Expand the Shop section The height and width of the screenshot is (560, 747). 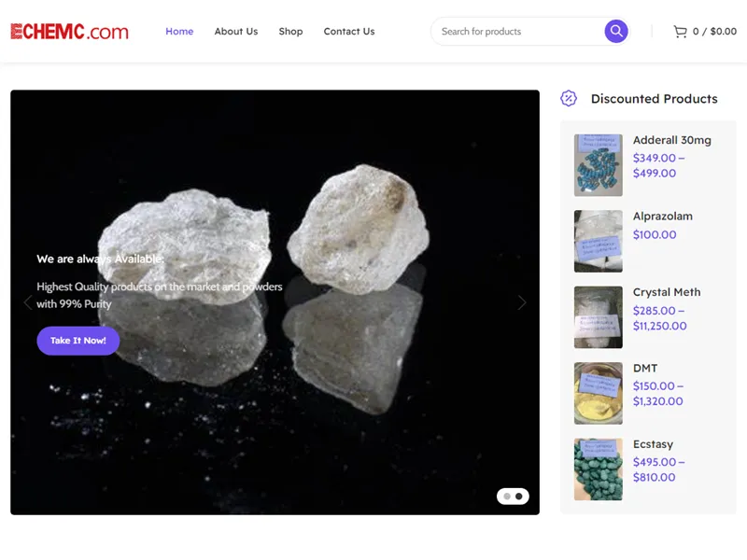tap(290, 31)
